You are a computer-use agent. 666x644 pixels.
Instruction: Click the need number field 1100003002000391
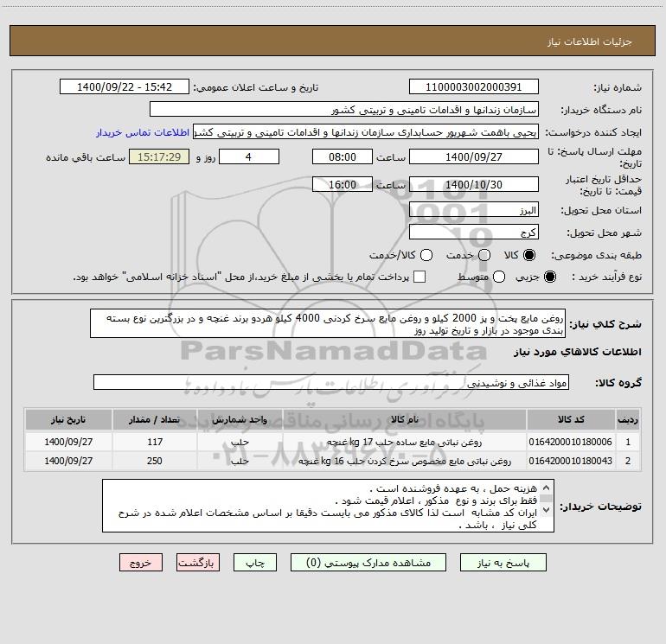coord(474,86)
